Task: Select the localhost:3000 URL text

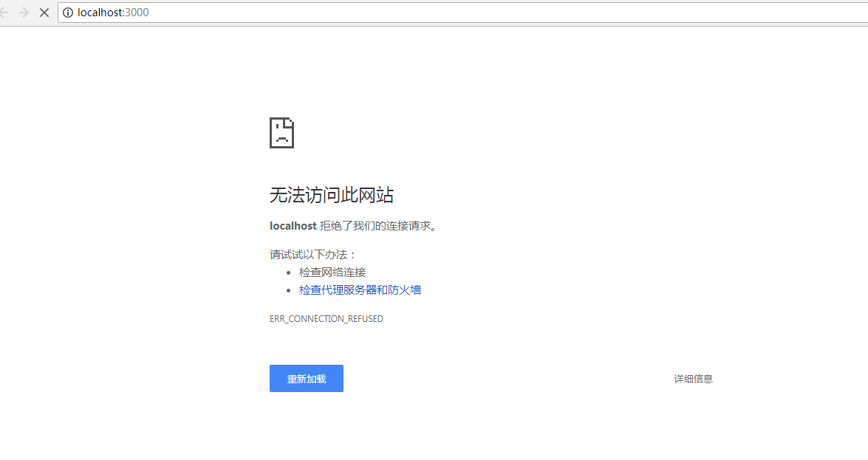Action: tap(112, 13)
